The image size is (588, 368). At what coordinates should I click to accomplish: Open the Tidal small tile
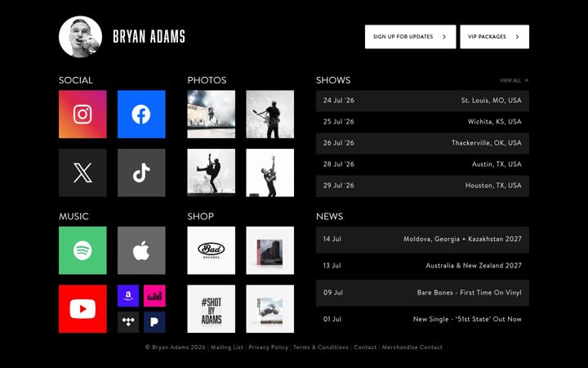pos(128,322)
